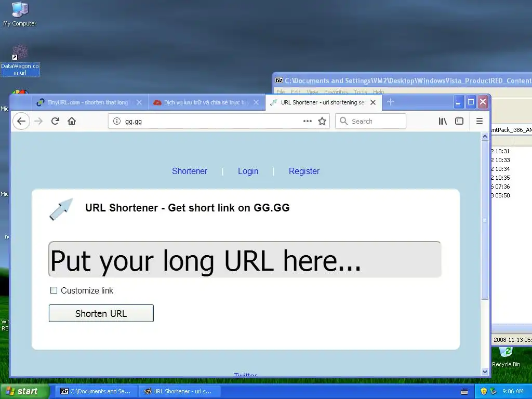Viewport: 532px width, 399px height.
Task: Select the 10:31 row in 7-Zip
Action: [511, 151]
